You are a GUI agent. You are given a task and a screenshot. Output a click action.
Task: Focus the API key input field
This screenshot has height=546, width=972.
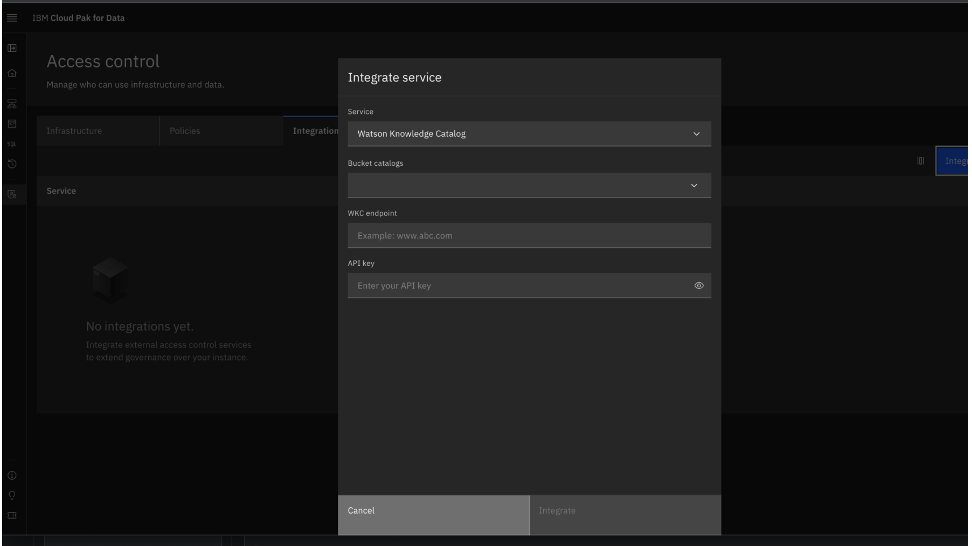[515, 286]
